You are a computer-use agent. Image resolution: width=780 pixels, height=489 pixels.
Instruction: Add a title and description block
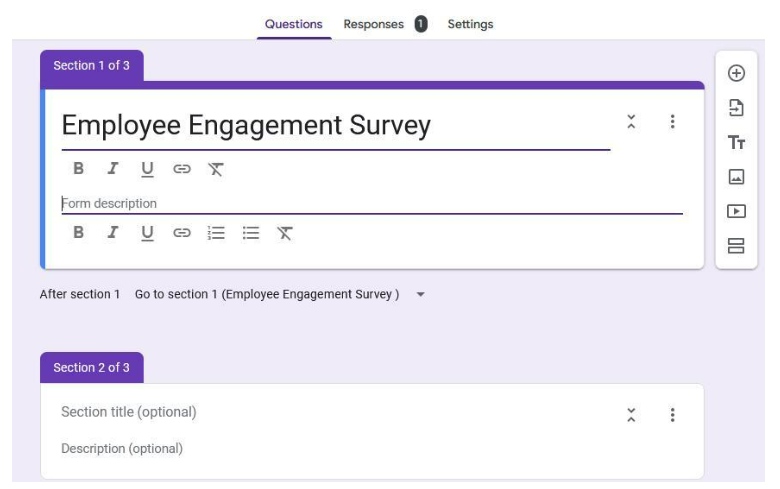736,142
